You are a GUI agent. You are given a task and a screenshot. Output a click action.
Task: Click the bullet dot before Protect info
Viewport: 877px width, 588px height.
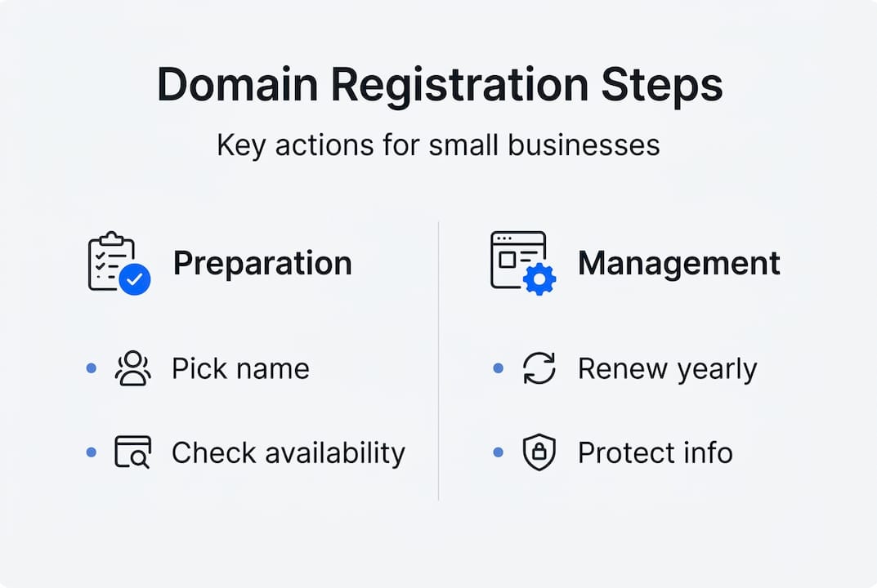coord(499,452)
